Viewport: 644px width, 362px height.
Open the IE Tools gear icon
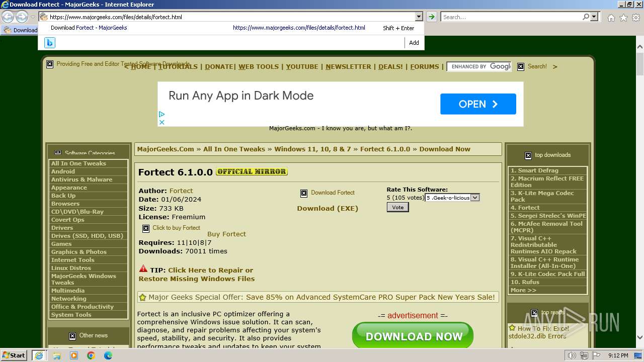click(635, 18)
